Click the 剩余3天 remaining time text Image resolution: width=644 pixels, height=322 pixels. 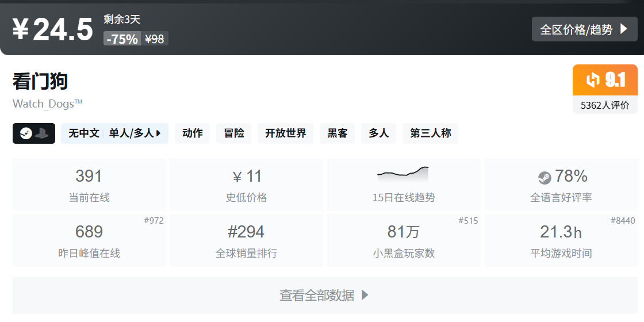coord(122,20)
